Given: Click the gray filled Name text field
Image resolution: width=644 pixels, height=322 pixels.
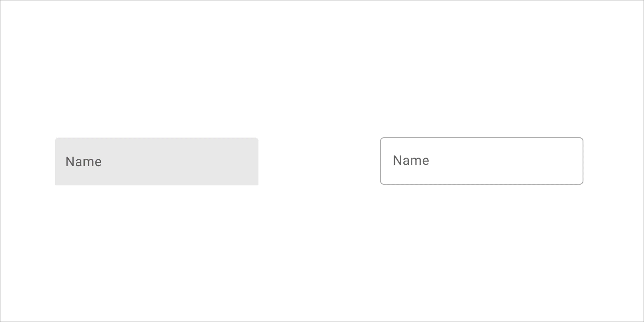Looking at the screenshot, I should [157, 161].
